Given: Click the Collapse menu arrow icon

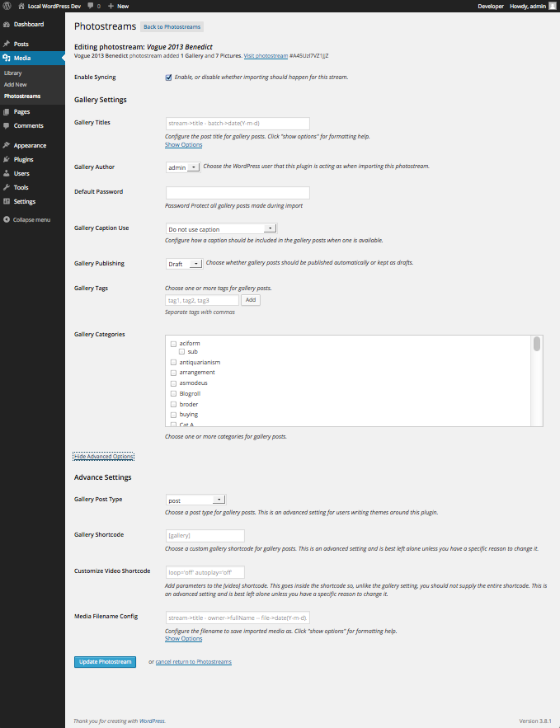Looking at the screenshot, I should tap(7, 219).
